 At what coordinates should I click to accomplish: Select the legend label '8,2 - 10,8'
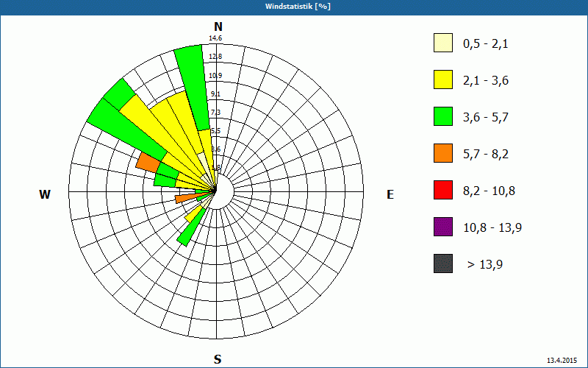tap(490, 191)
